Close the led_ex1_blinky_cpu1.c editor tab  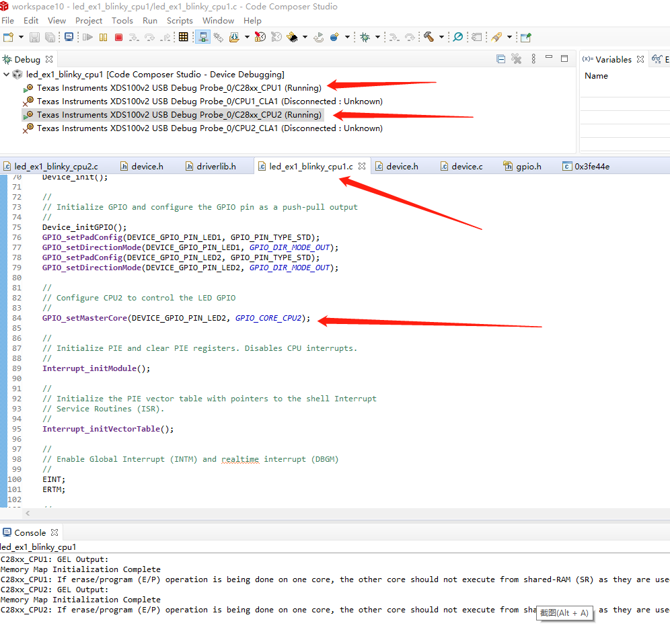[x=362, y=166]
